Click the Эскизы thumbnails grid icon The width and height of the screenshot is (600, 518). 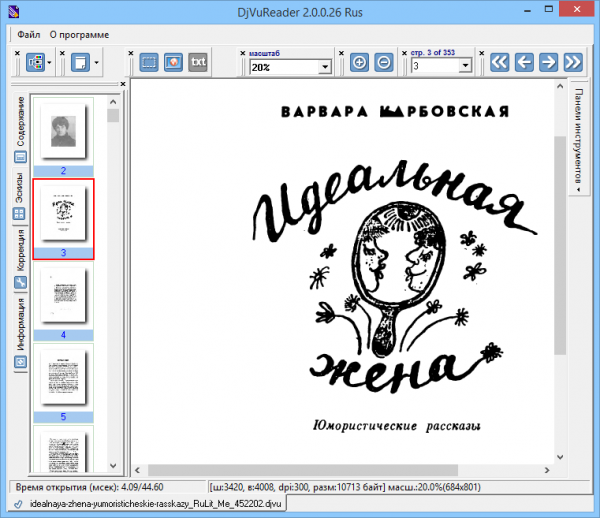pos(20,213)
